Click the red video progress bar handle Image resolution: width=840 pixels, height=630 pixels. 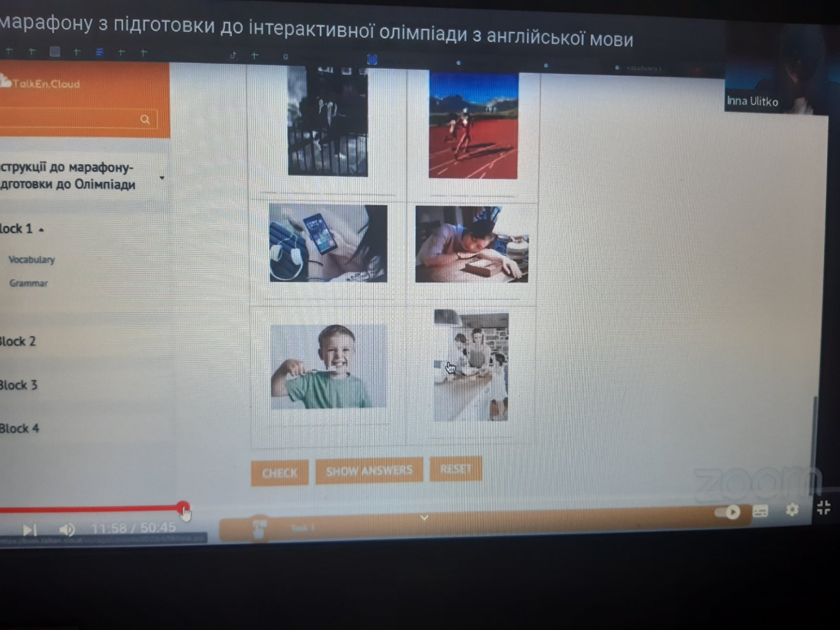coord(183,508)
